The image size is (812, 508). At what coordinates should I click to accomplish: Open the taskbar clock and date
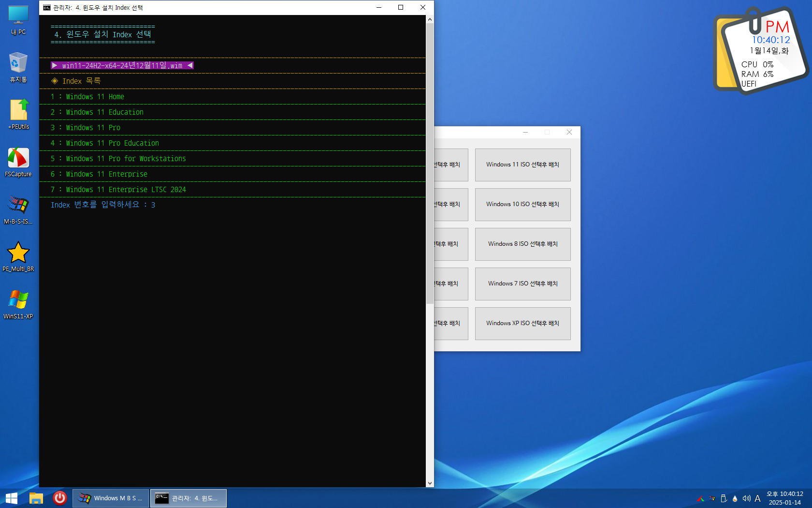[x=785, y=498]
